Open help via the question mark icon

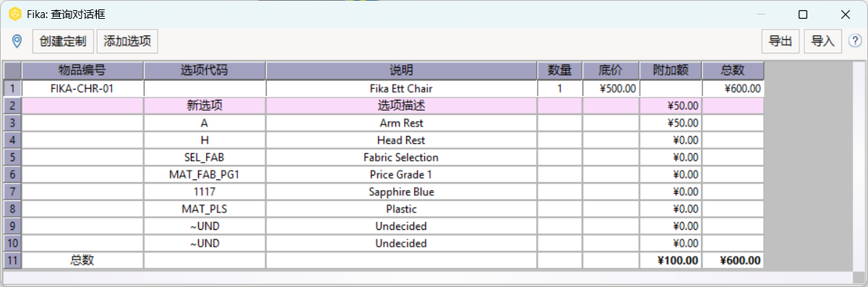tap(855, 41)
